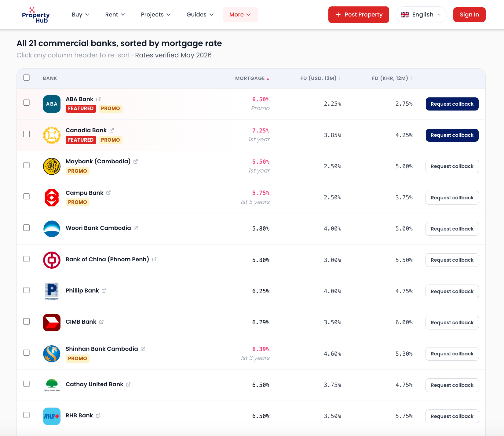Screen dimensions: 504x436
Task: Expand the Buy navigation dropdown
Action: pos(80,15)
